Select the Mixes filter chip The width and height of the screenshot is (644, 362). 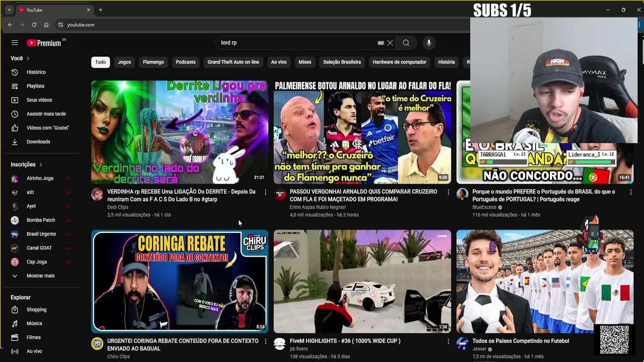(305, 62)
